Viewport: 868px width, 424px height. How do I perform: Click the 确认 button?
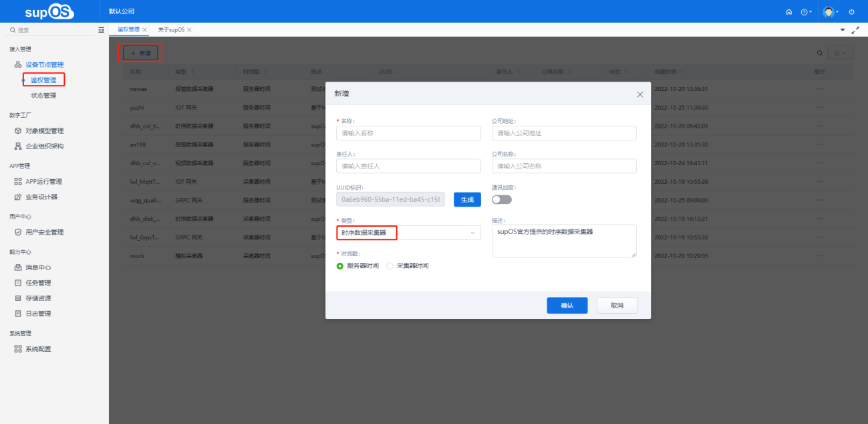tap(567, 306)
